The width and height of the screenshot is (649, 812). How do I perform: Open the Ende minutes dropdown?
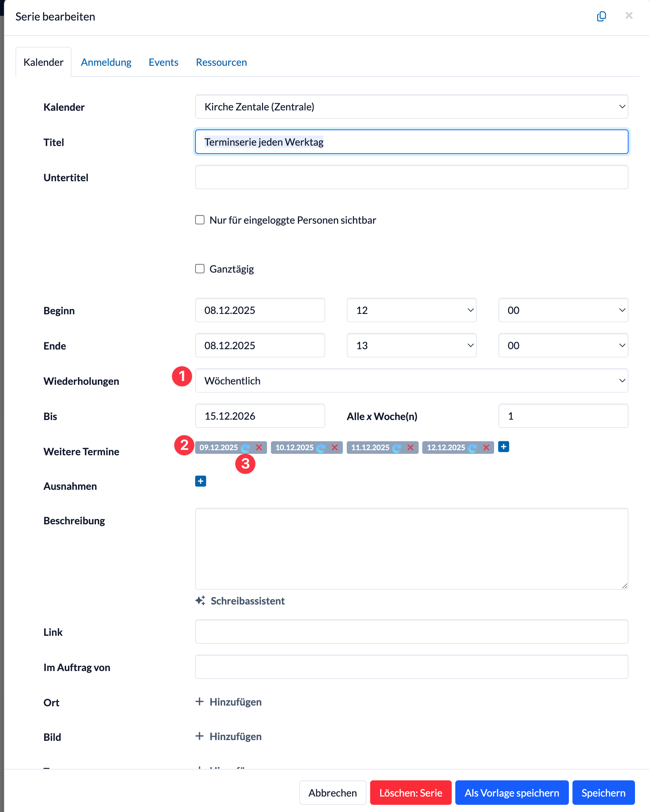(563, 345)
